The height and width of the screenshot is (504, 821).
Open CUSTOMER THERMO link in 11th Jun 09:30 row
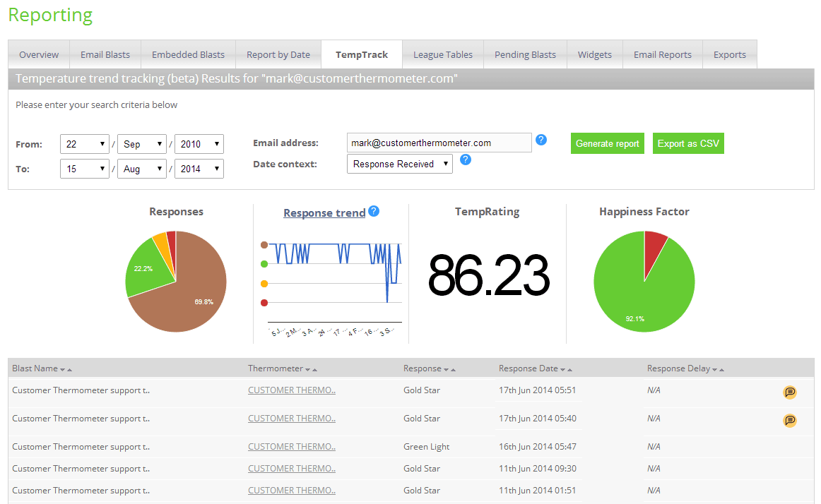[292, 469]
